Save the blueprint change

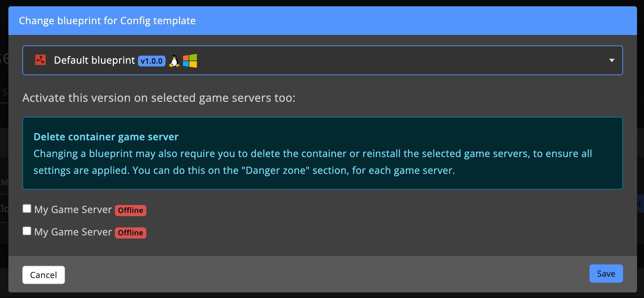(606, 274)
